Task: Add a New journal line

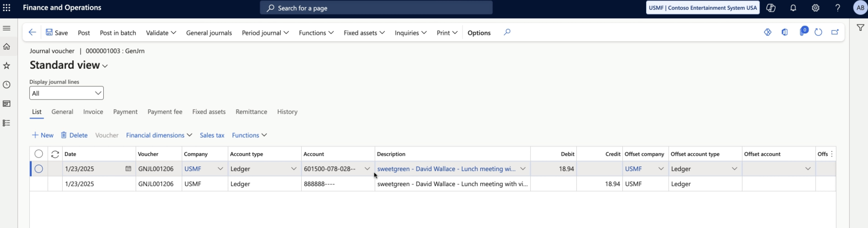Action: tap(43, 135)
